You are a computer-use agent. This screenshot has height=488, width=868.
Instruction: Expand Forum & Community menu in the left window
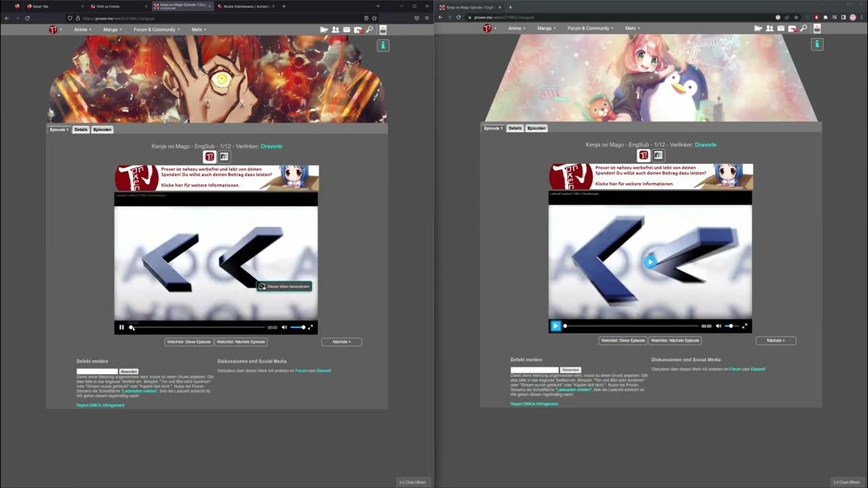157,30
